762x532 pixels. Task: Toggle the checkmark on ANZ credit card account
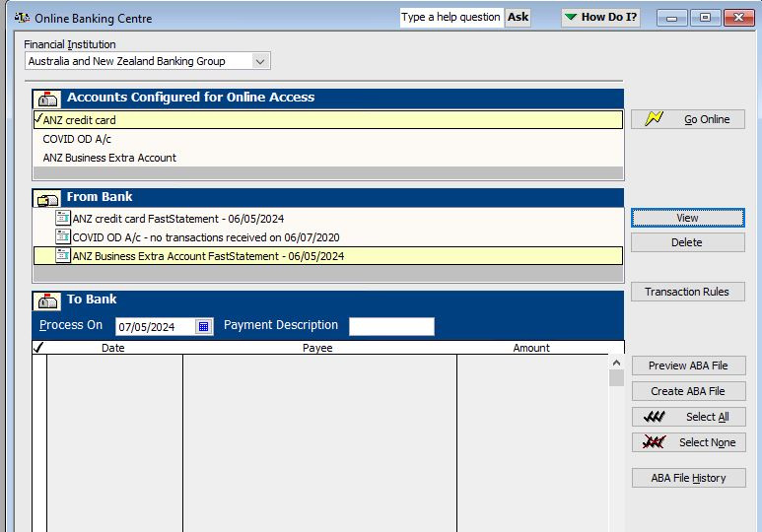[x=38, y=118]
